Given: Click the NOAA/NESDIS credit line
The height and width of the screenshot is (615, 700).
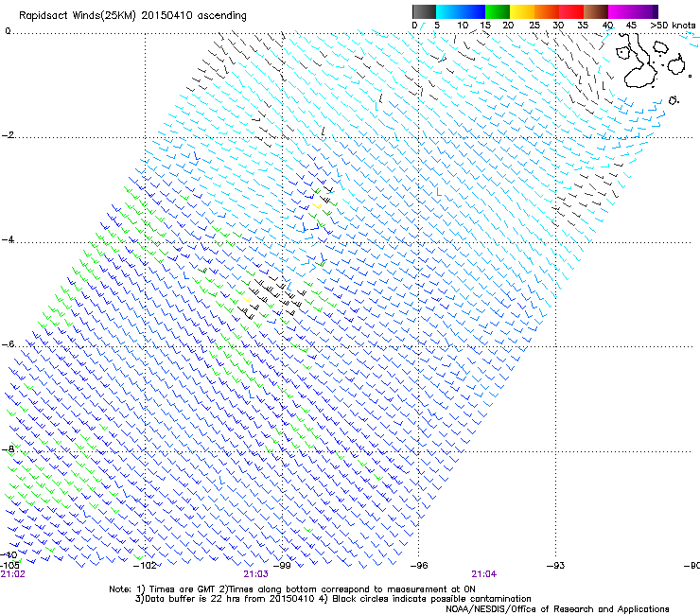Looking at the screenshot, I should click(557, 609).
